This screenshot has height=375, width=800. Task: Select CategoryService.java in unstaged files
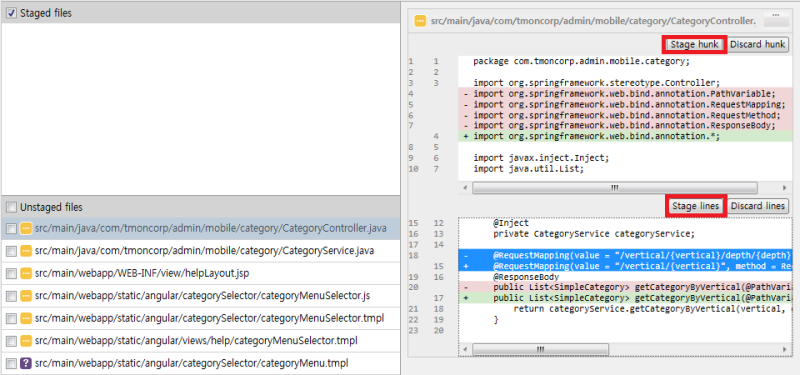pyautogui.click(x=201, y=251)
